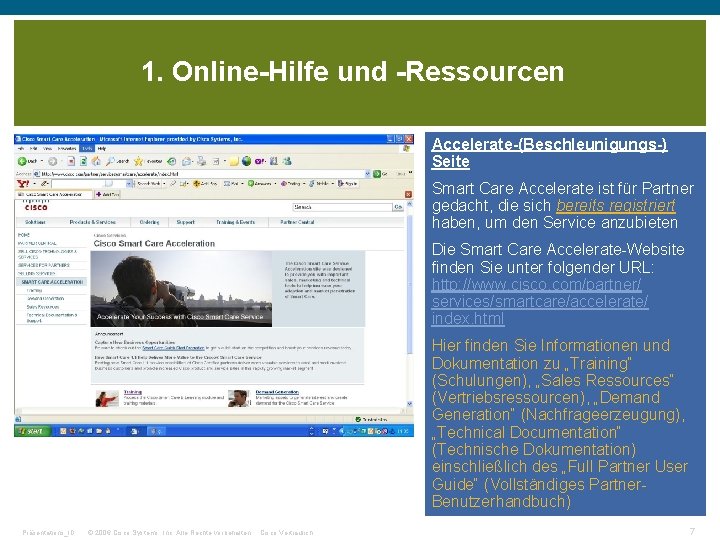Click the binoculars banner image
Viewport: 720px width, 540px height.
coord(181,289)
